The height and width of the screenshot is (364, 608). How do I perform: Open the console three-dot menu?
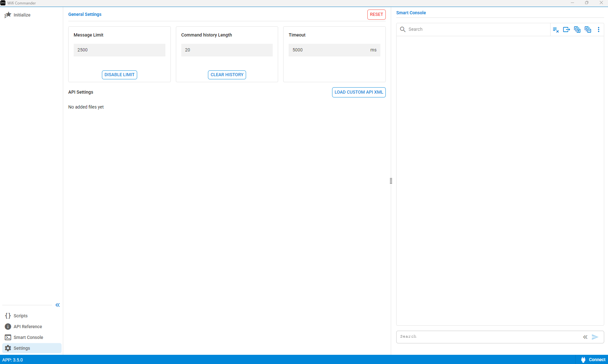pos(599,30)
